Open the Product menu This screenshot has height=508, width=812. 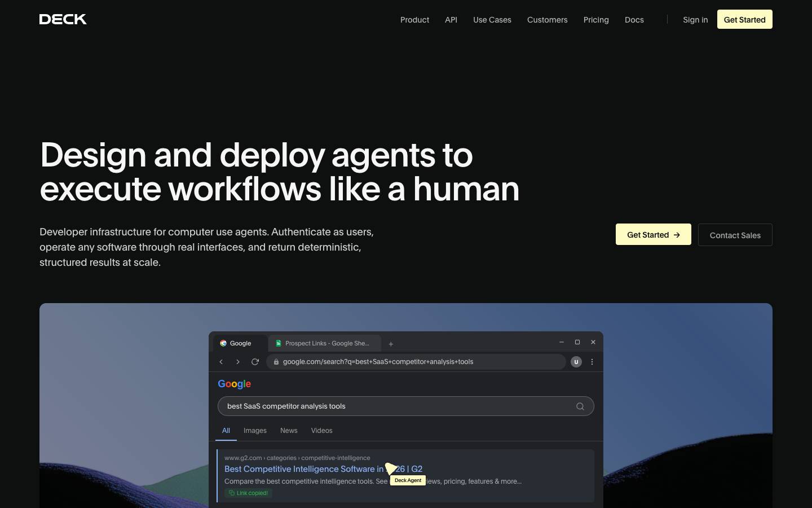pyautogui.click(x=414, y=20)
